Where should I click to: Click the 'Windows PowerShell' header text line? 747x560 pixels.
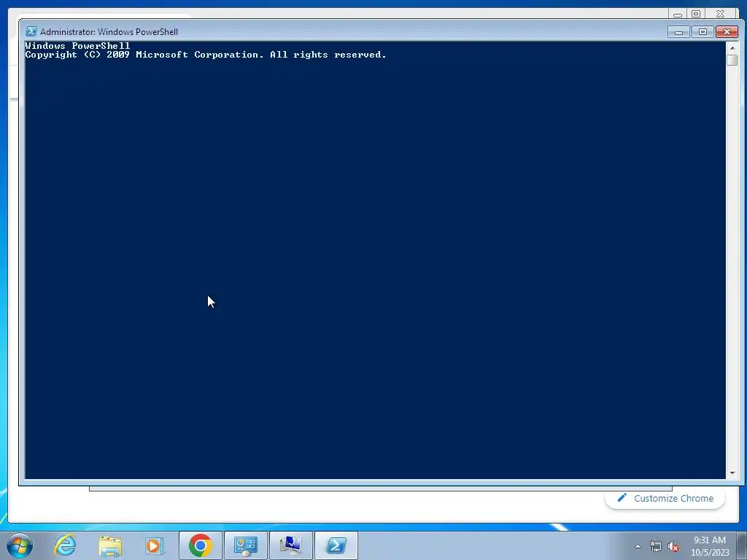tap(77, 46)
